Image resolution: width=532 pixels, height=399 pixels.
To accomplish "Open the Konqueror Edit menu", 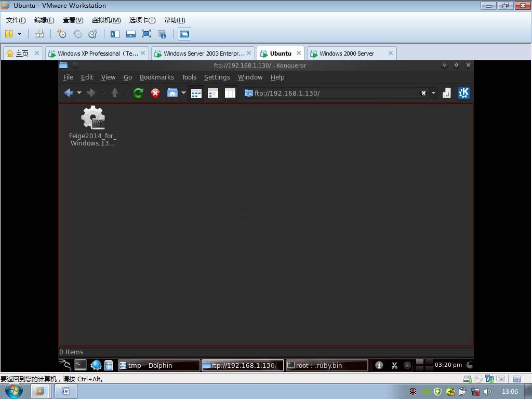I will [87, 77].
